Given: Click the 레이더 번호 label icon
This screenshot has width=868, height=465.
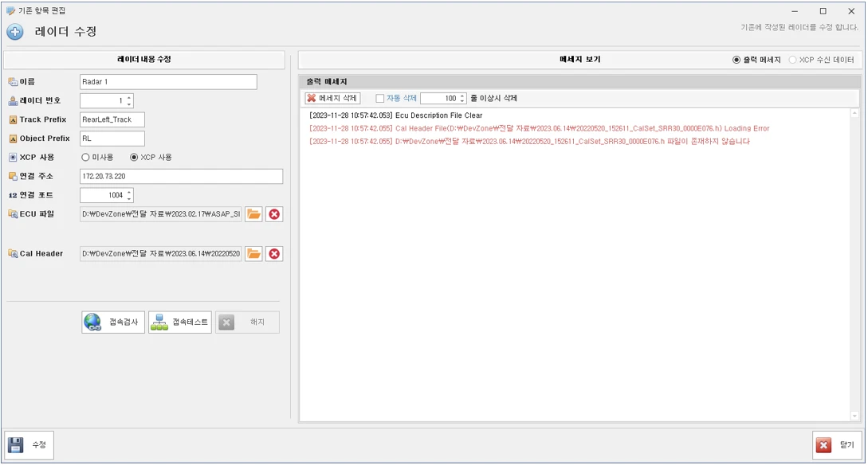Looking at the screenshot, I should [13, 100].
